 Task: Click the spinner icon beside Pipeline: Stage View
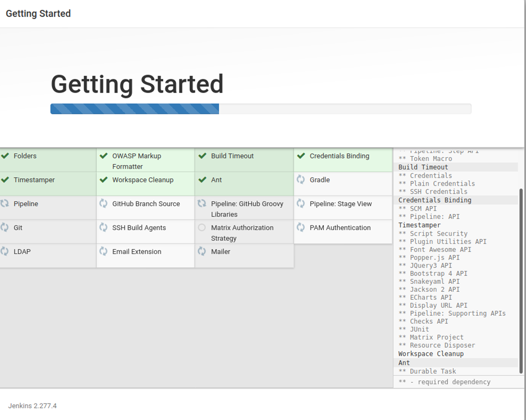[300, 203]
